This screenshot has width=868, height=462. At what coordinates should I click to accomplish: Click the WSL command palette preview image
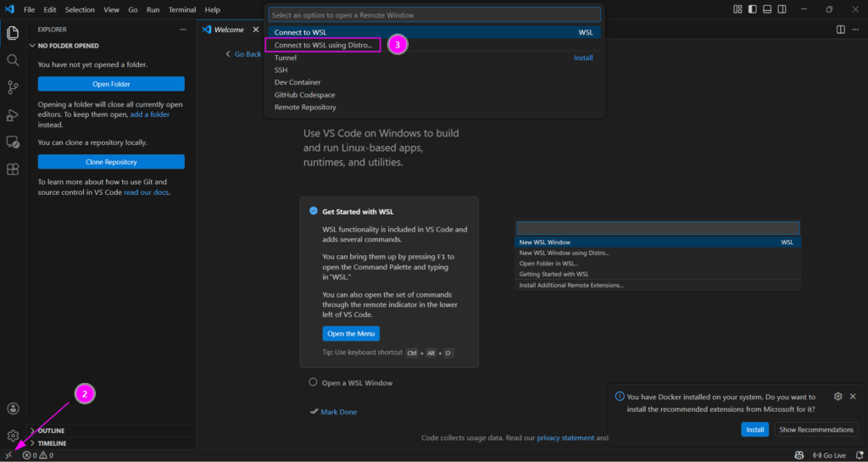[658, 256]
